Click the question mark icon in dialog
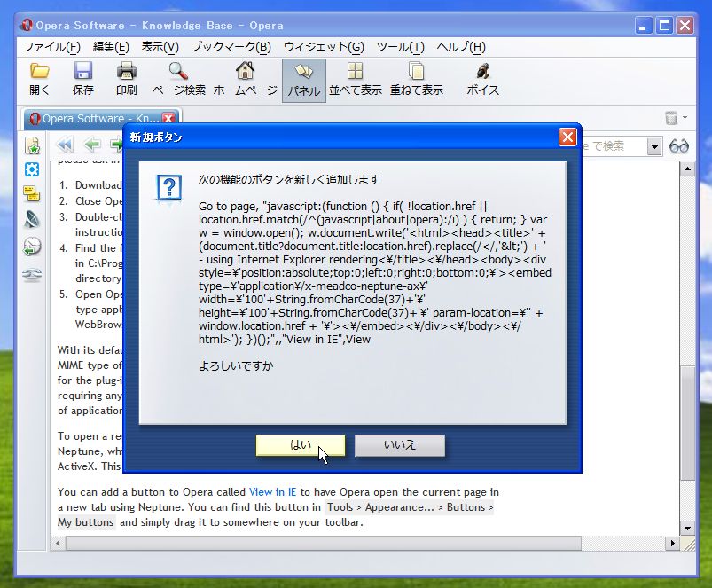This screenshot has height=588, width=712. coord(169,188)
